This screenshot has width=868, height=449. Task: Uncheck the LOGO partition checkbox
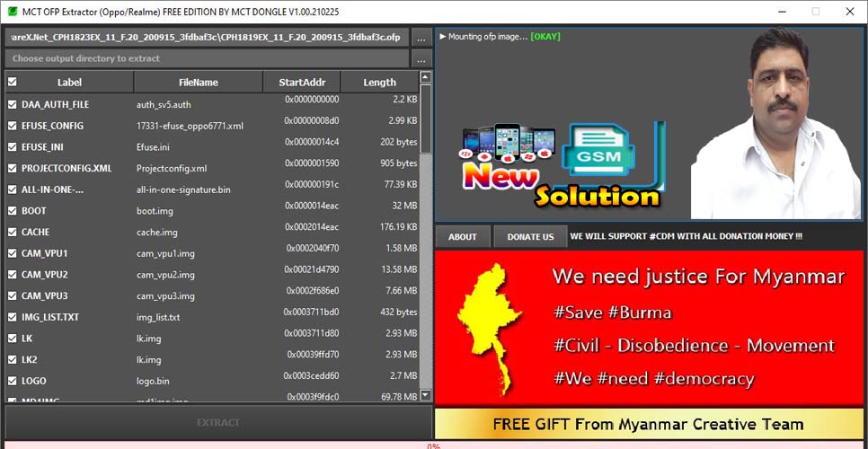[x=13, y=381]
